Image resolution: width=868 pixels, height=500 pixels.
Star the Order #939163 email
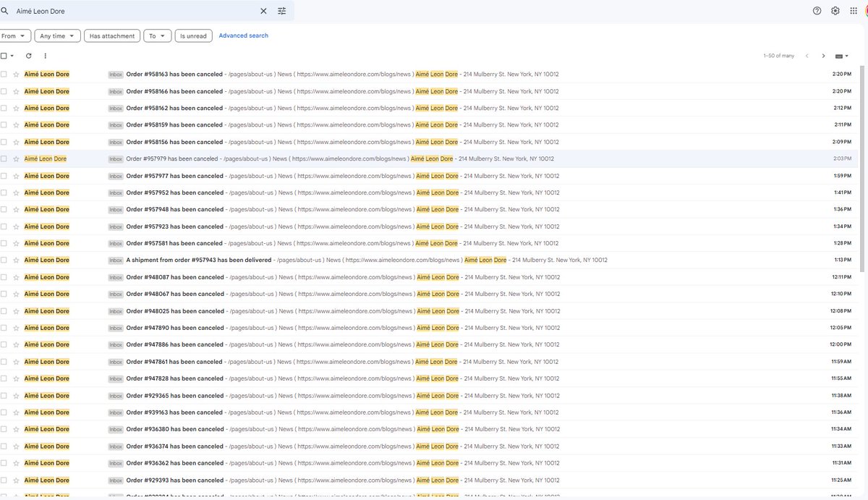pyautogui.click(x=16, y=412)
